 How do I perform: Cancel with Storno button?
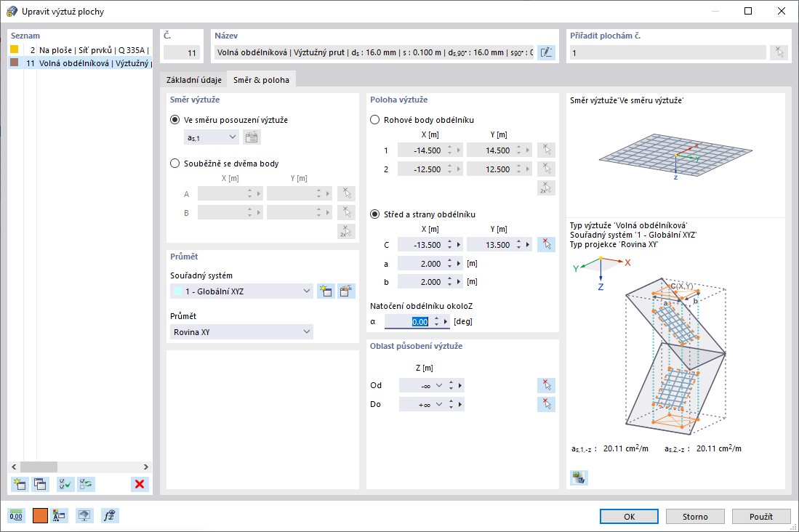click(695, 516)
